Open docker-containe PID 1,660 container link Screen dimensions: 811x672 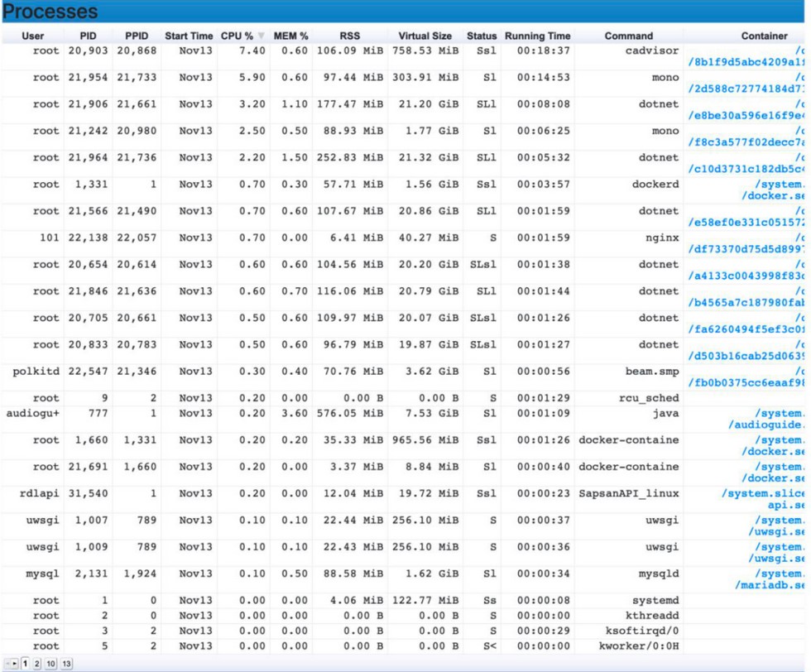point(773,446)
